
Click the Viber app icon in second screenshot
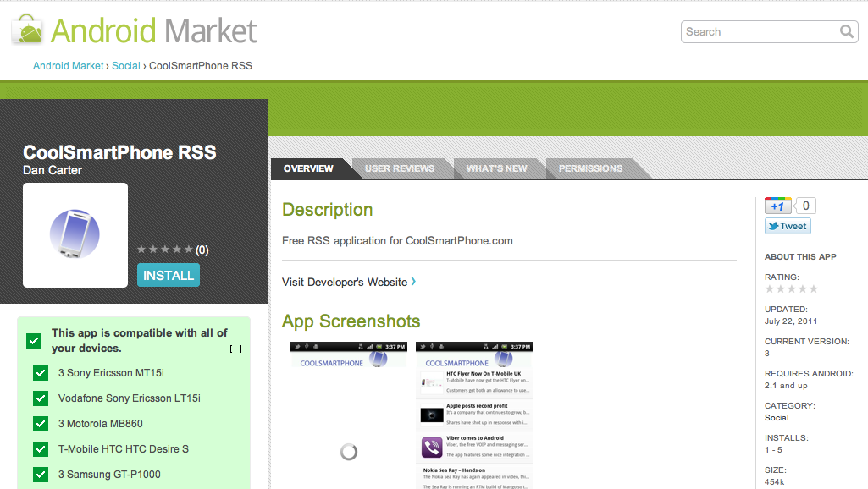pos(432,447)
